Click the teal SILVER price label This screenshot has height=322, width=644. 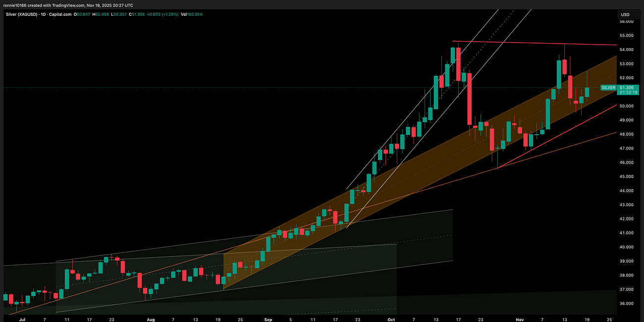pos(608,88)
